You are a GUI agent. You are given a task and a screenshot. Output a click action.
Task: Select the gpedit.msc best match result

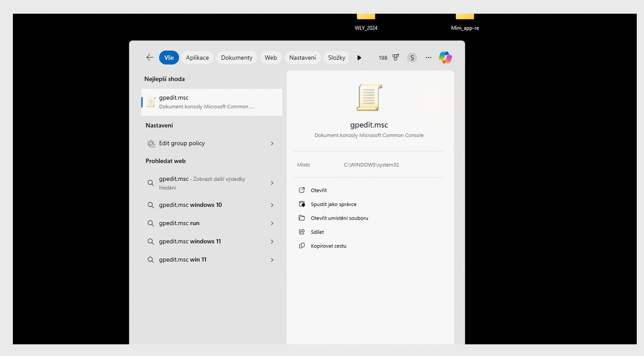[212, 102]
